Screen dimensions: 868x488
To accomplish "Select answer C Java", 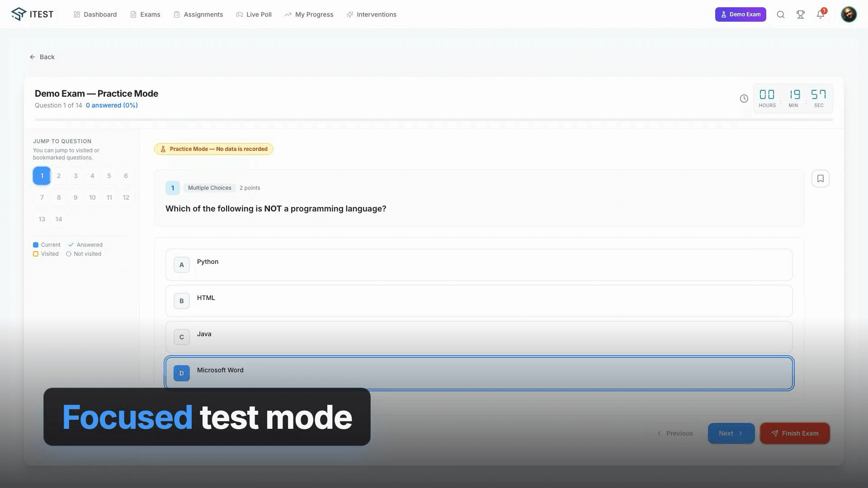I will pyautogui.click(x=479, y=337).
